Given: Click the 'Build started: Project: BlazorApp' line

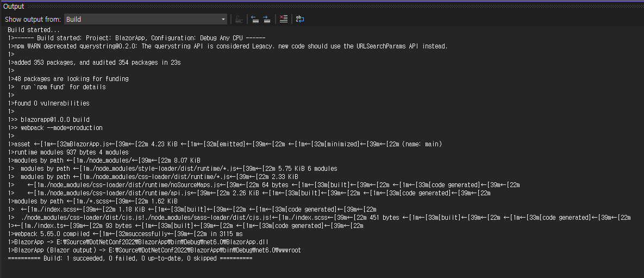Looking at the screenshot, I should (x=136, y=38).
